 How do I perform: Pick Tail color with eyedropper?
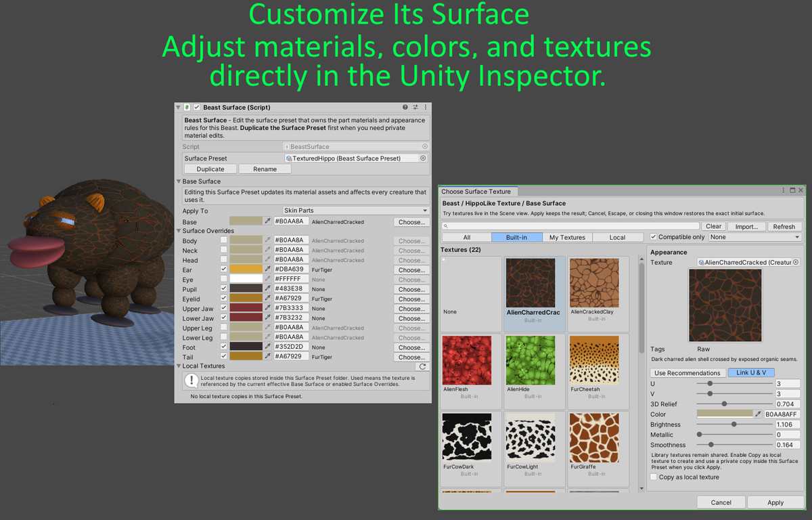click(x=267, y=357)
